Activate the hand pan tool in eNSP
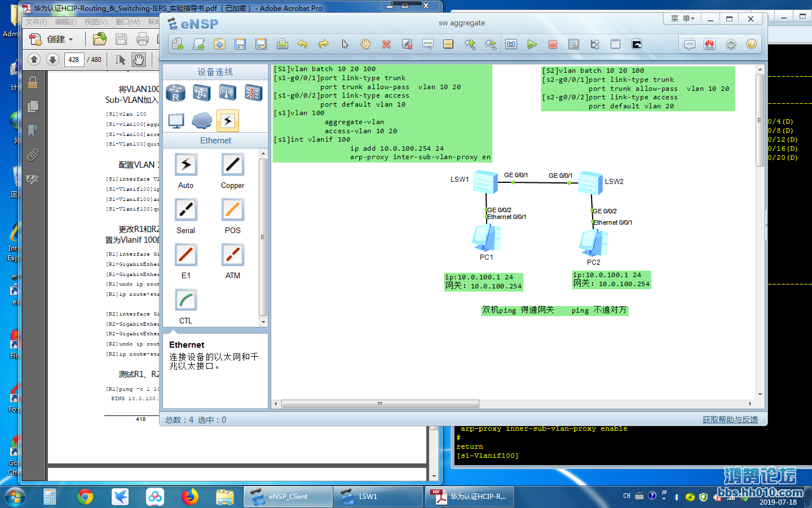The image size is (812, 508). (365, 44)
